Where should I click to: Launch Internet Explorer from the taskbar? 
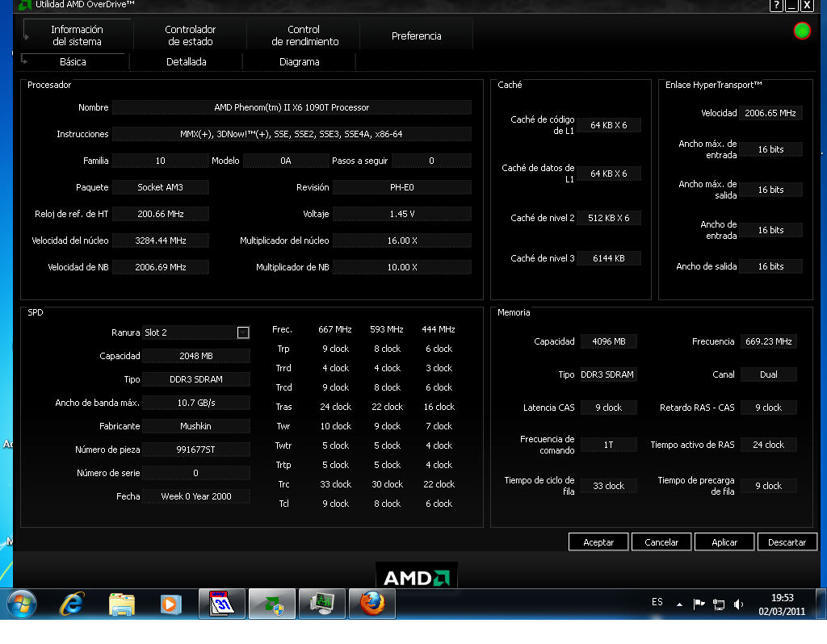pos(72,604)
